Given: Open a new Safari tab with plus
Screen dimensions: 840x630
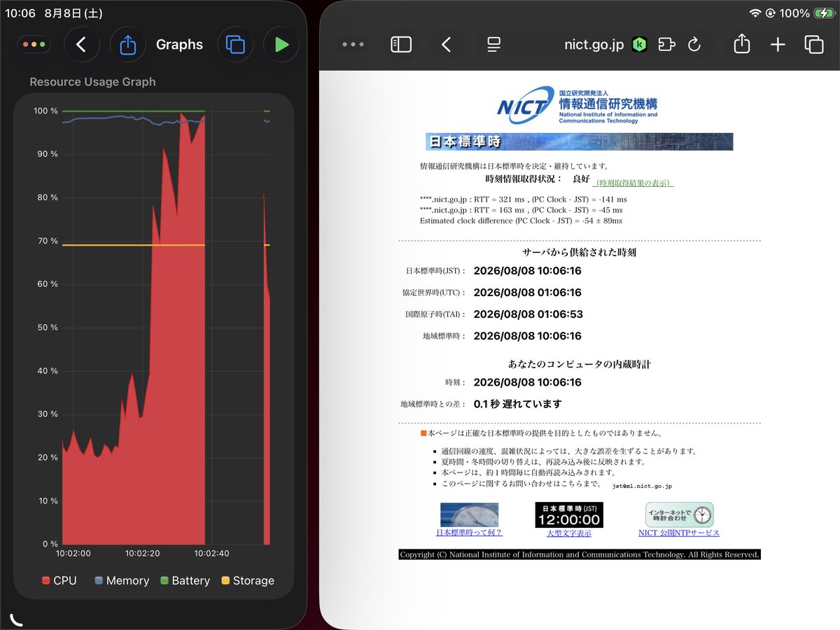Looking at the screenshot, I should tap(778, 45).
